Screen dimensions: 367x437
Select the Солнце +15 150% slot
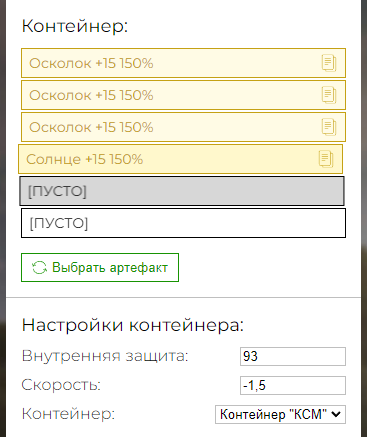coord(180,159)
